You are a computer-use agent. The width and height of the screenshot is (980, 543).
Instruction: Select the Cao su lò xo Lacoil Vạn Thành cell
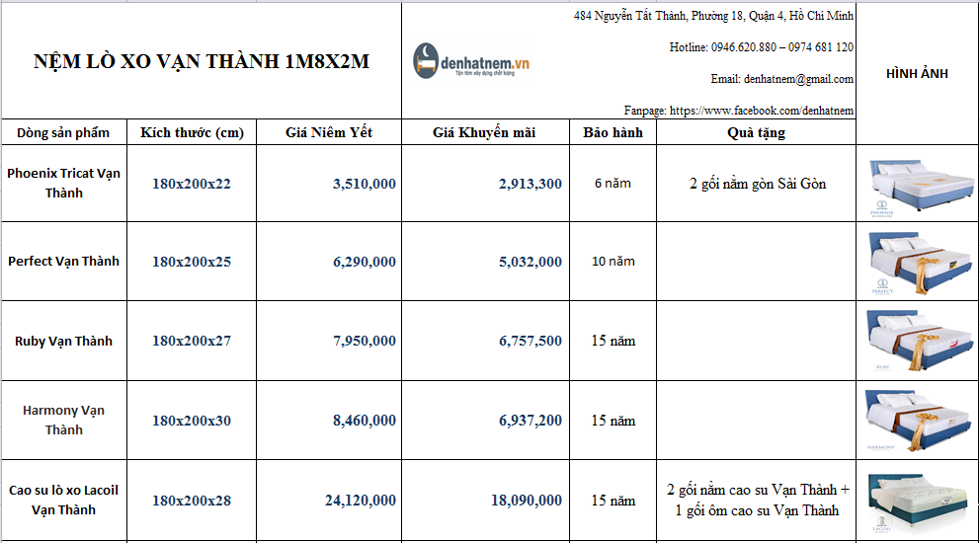tap(64, 500)
